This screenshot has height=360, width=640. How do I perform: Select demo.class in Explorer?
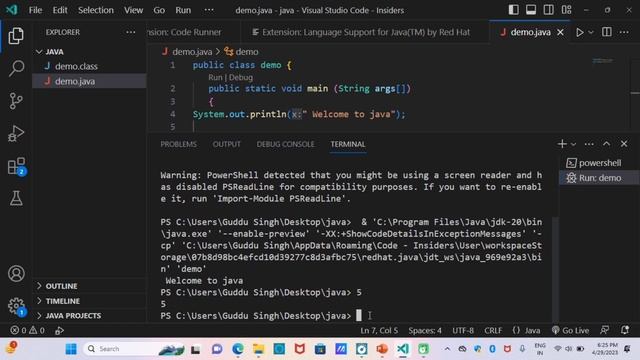tap(89, 66)
